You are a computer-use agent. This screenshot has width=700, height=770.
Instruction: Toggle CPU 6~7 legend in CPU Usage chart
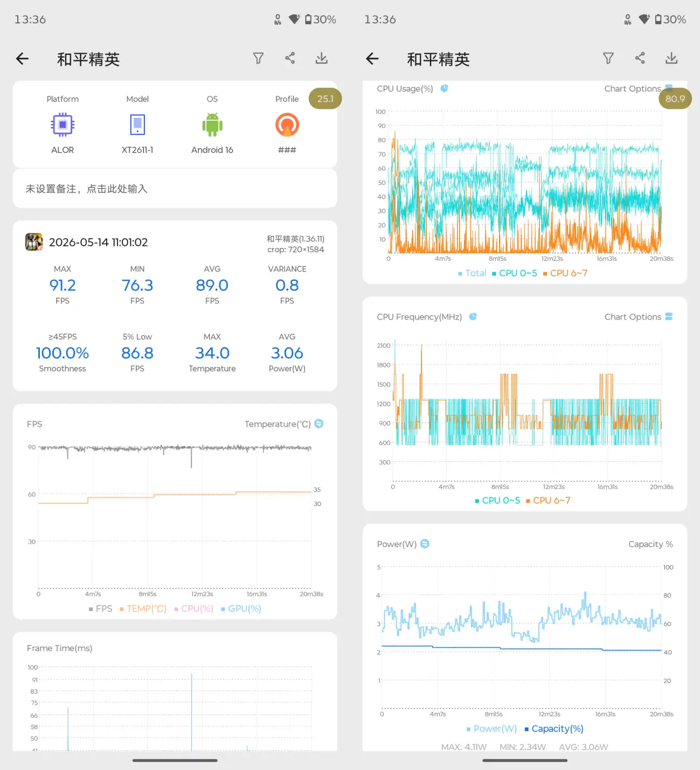565,273
